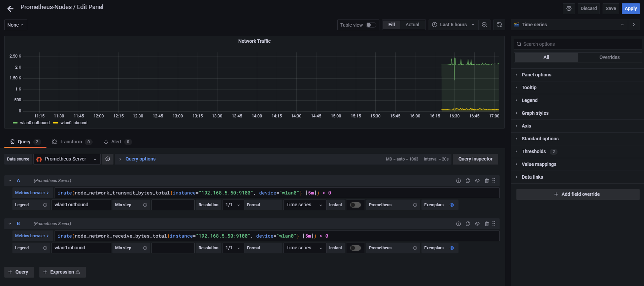Switch to the Query tab
This screenshot has height=286, width=644.
(x=25, y=142)
